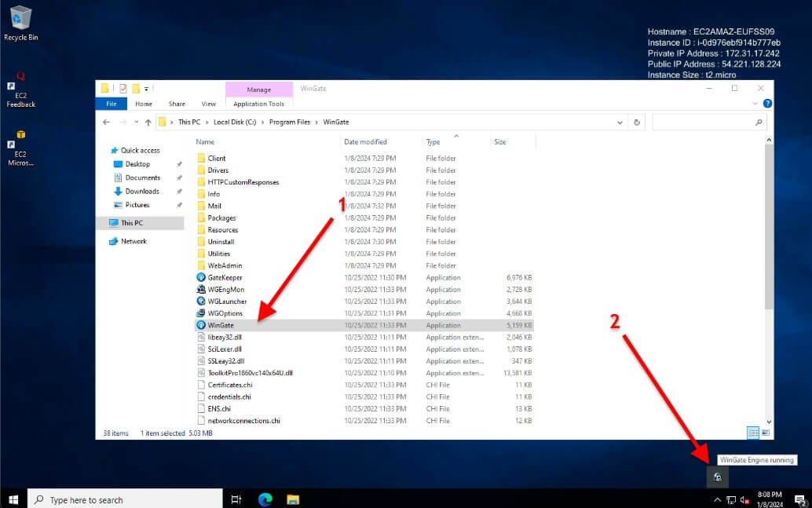Open Explorer help question mark
This screenshot has width=812, height=508.
click(x=767, y=104)
